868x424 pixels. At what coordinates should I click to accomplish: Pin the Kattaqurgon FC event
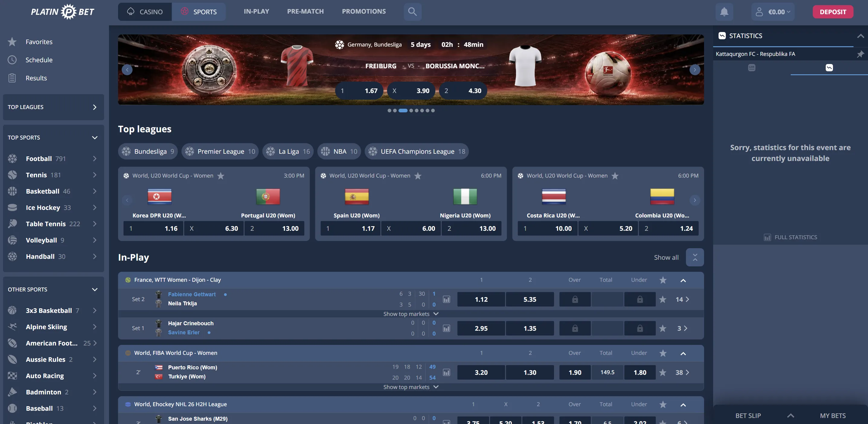[860, 54]
